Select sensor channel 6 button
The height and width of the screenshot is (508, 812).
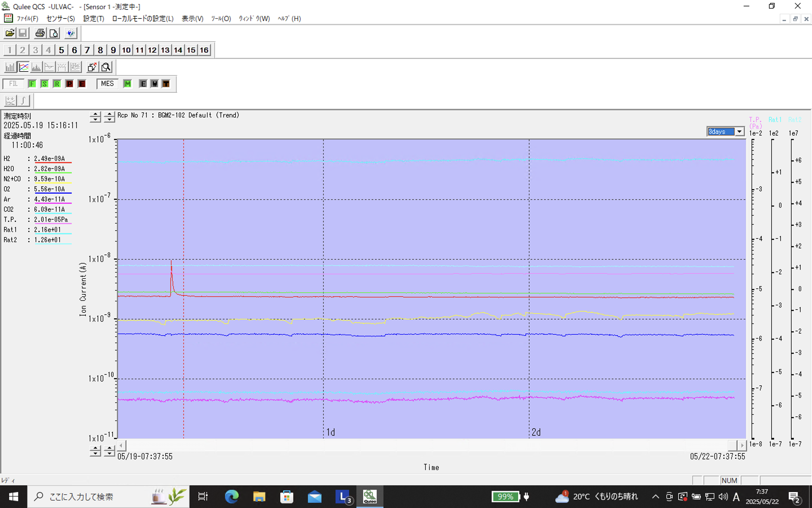pos(74,50)
